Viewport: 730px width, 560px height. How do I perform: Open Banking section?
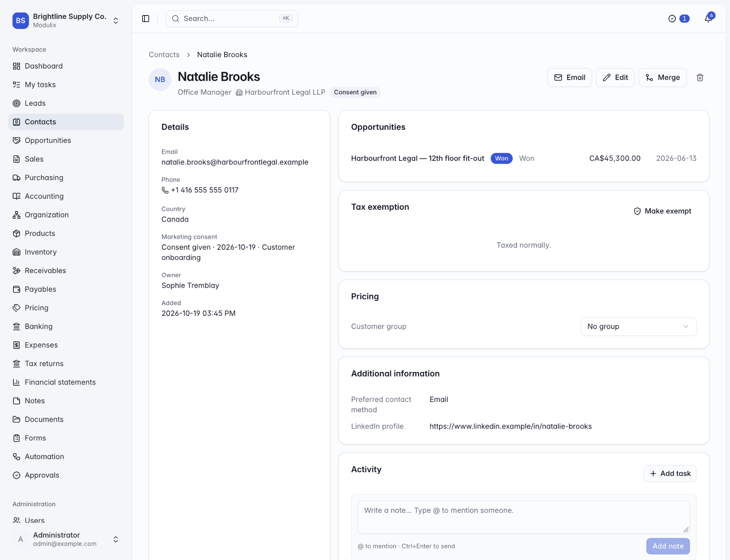point(66,326)
